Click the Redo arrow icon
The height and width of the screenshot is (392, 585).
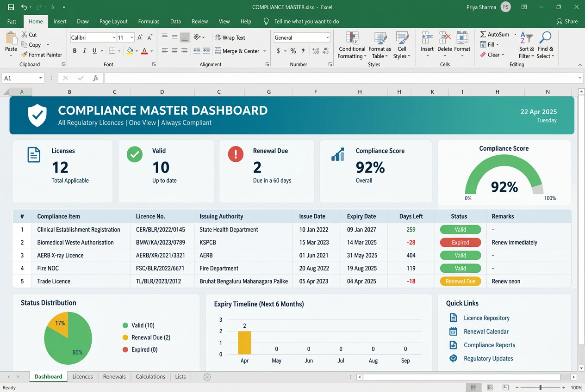(39, 7)
